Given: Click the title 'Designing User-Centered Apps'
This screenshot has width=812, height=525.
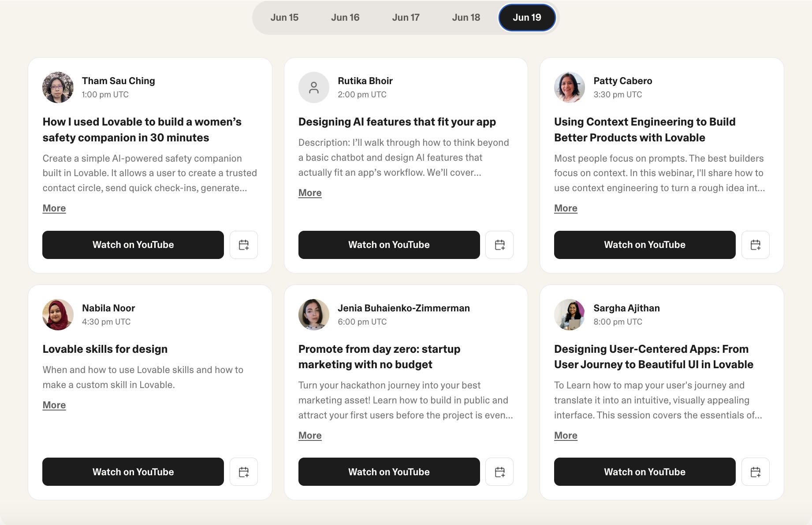Looking at the screenshot, I should tap(654, 357).
